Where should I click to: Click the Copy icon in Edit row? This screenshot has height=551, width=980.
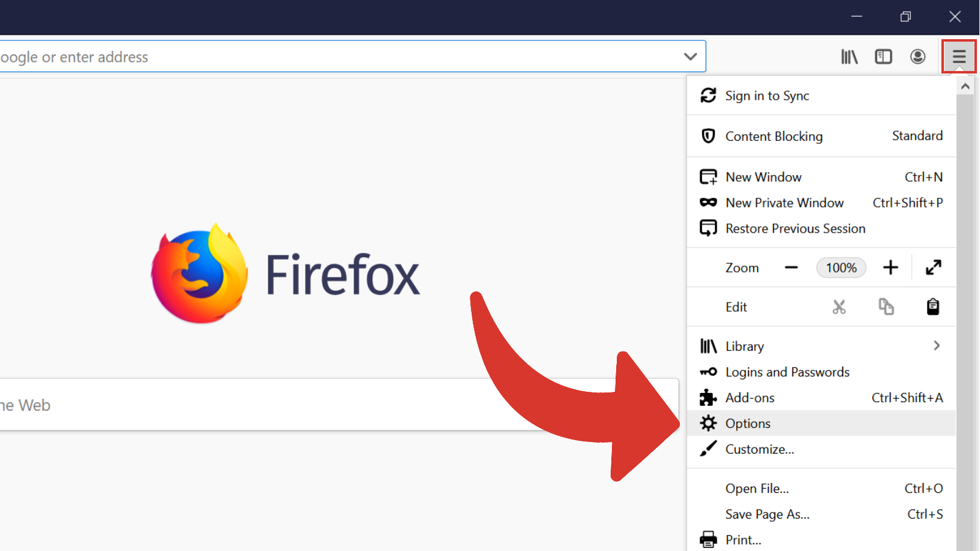(x=886, y=306)
